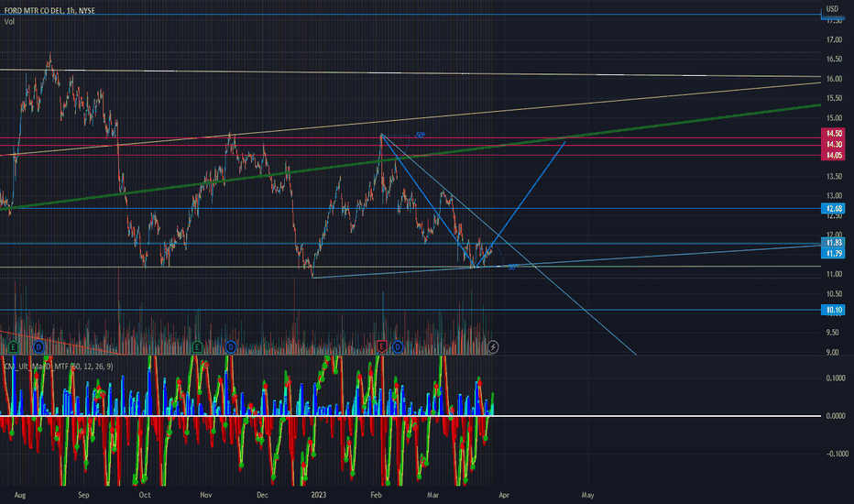This screenshot has height=504, width=854.
Task: Click the 11.00 price axis value
Action: pyautogui.click(x=834, y=274)
